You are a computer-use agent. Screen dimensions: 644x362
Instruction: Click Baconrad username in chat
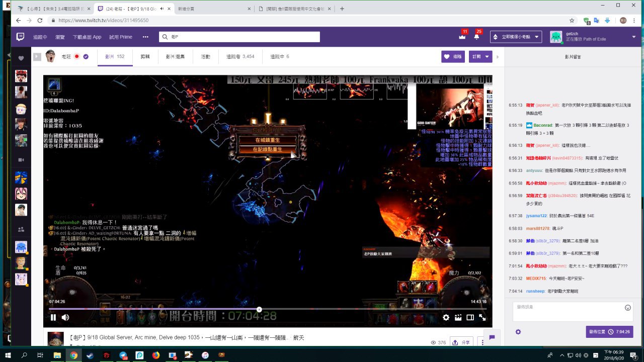(x=543, y=125)
